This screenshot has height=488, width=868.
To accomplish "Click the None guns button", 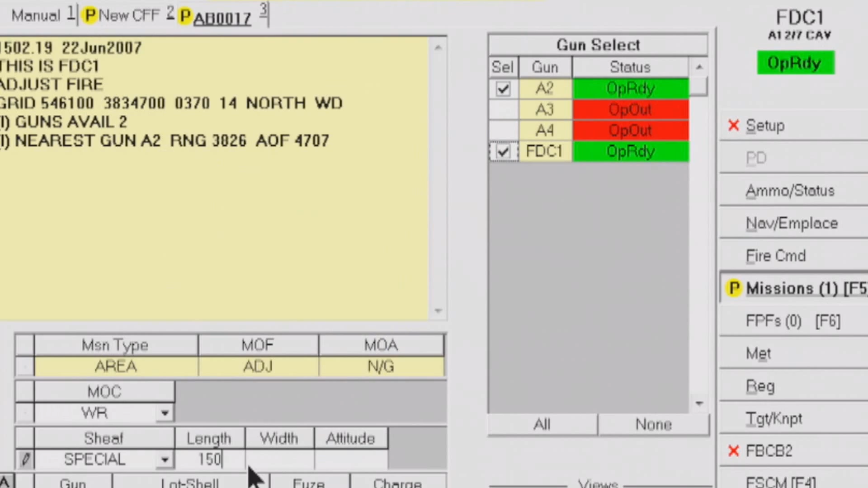I will [x=653, y=424].
